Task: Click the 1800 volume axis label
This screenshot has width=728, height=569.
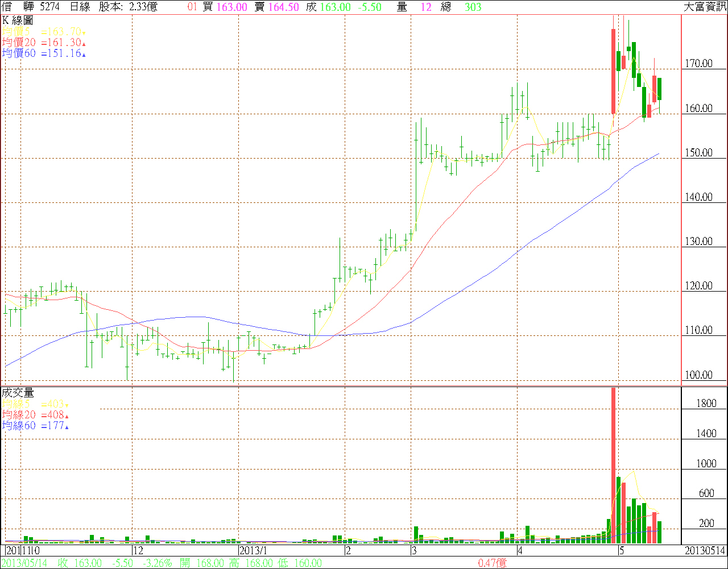Action: [706, 404]
